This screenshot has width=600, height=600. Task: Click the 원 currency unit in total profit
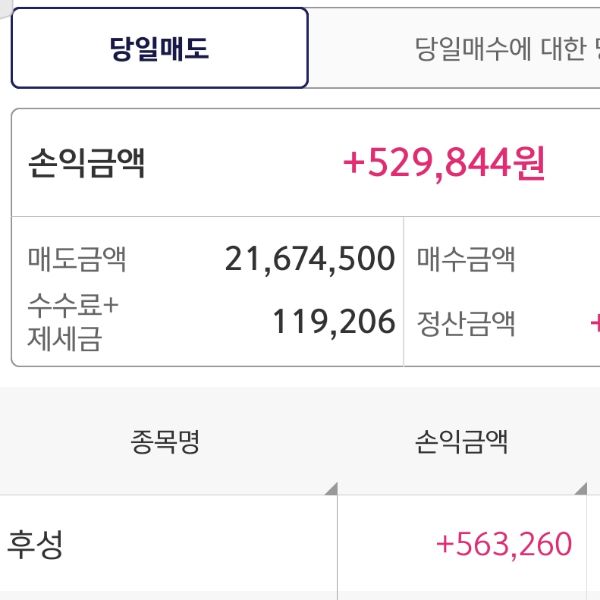pyautogui.click(x=528, y=163)
